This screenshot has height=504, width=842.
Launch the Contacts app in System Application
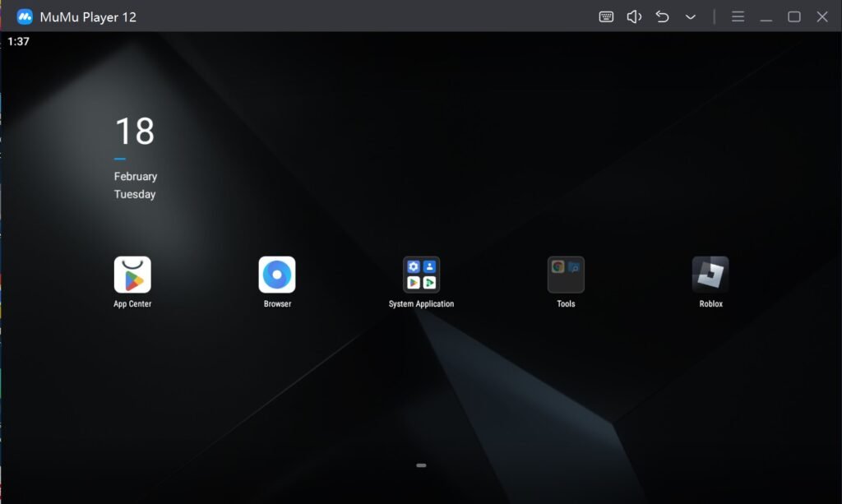[x=429, y=266]
